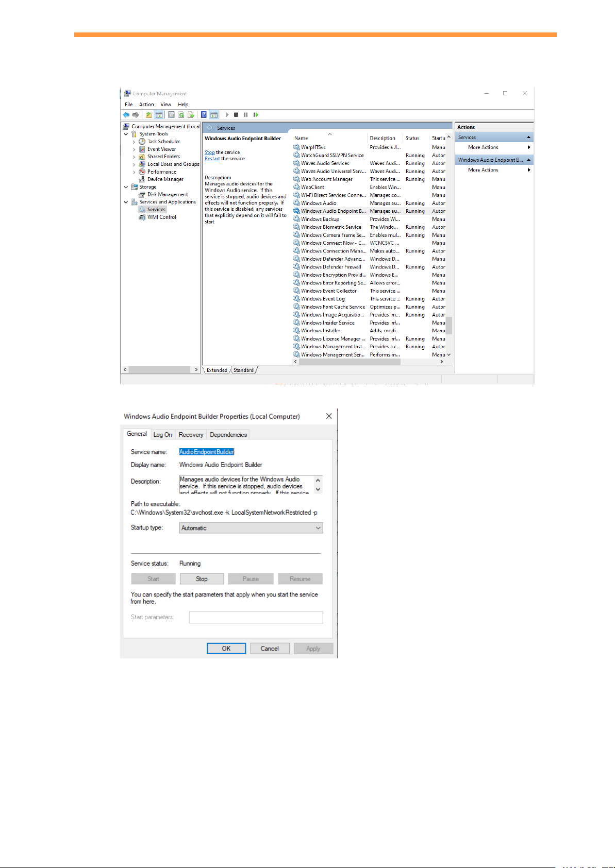Screen dimensions: 615x868
Task: Click the green Refresh toolbar icon
Action: [x=181, y=115]
